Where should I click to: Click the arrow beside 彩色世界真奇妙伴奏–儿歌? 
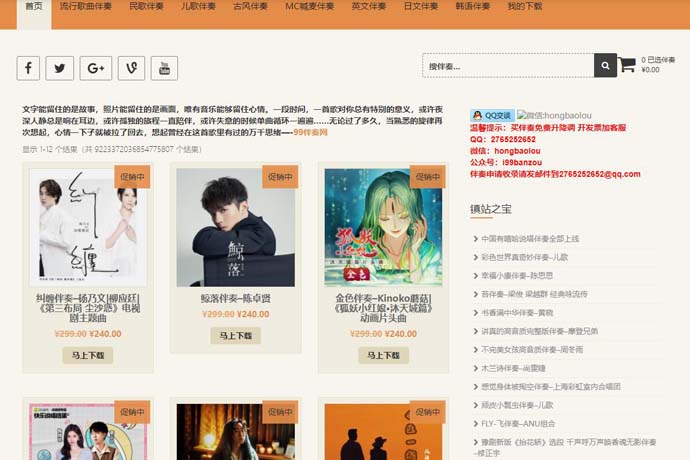coord(476,257)
